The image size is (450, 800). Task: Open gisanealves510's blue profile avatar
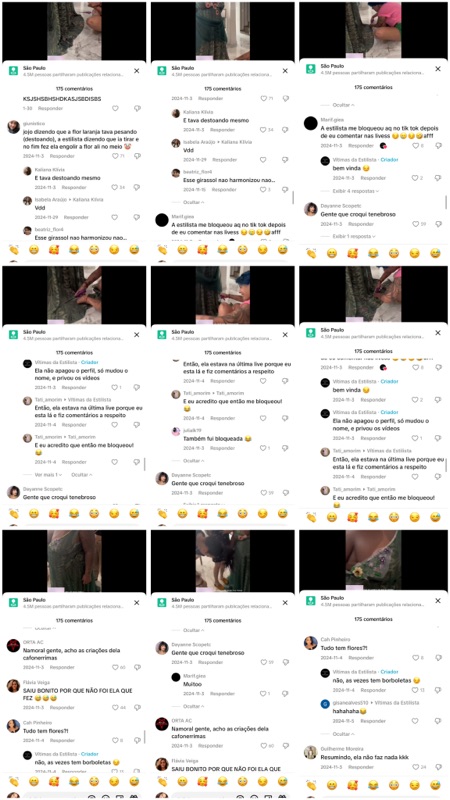point(324,704)
